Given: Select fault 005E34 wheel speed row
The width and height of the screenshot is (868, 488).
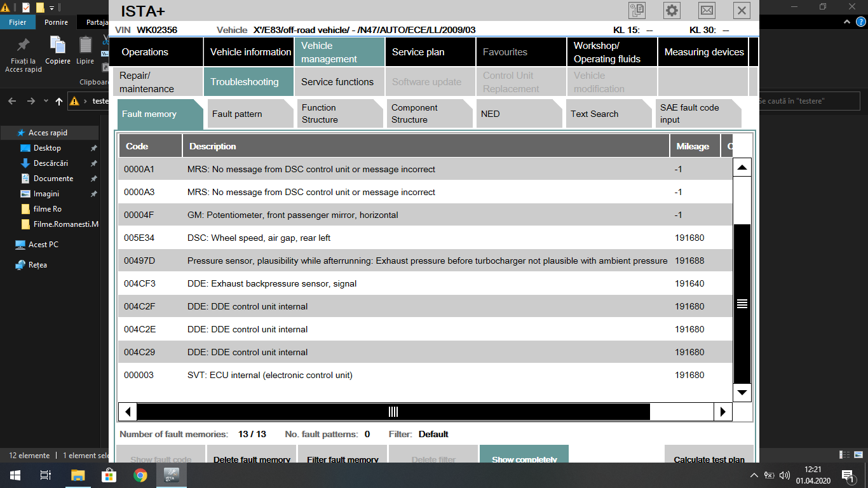Looking at the screenshot, I should [425, 238].
